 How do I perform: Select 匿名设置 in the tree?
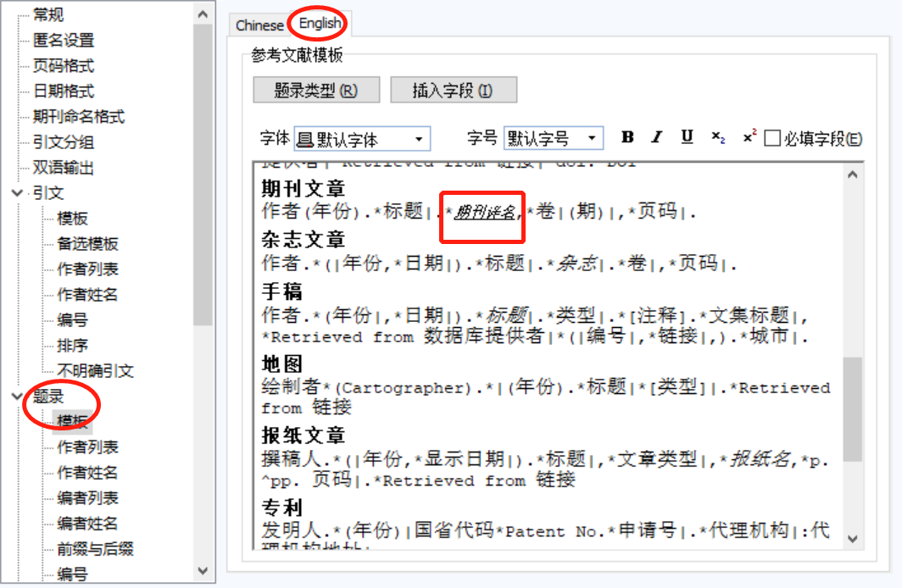pos(64,41)
